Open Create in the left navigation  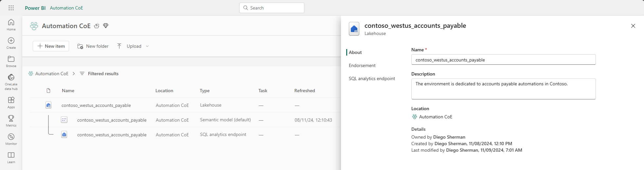(x=11, y=43)
